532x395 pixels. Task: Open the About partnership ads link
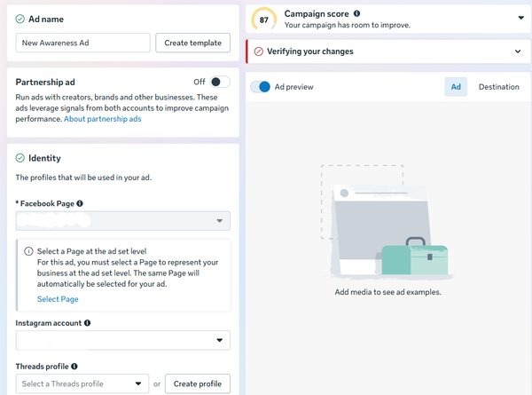[x=103, y=119]
